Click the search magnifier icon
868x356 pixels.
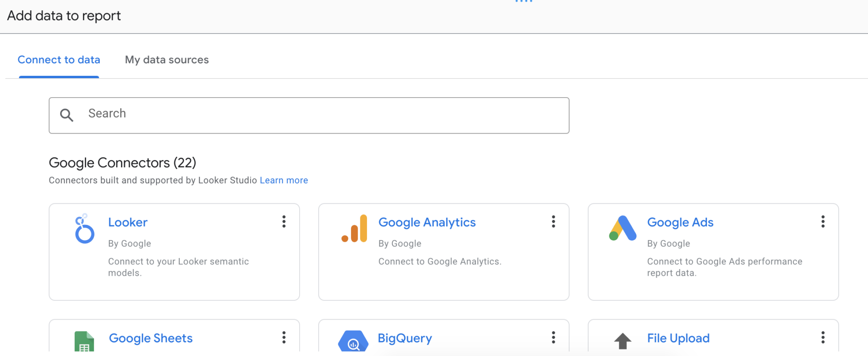[x=67, y=115]
